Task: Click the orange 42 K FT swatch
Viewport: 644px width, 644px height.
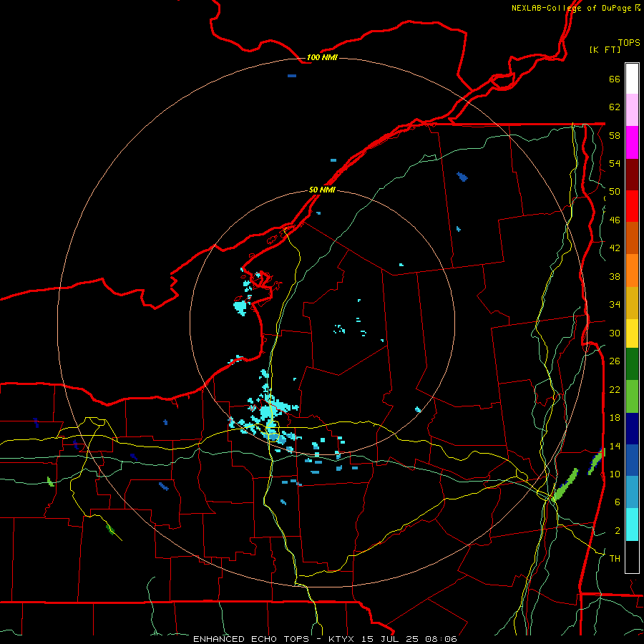Action: point(632,270)
